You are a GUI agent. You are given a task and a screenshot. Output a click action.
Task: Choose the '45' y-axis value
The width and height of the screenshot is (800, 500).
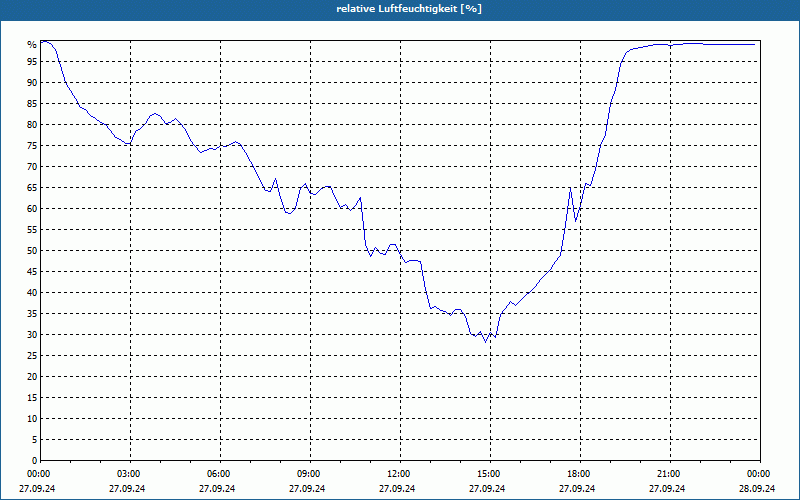coord(32,272)
